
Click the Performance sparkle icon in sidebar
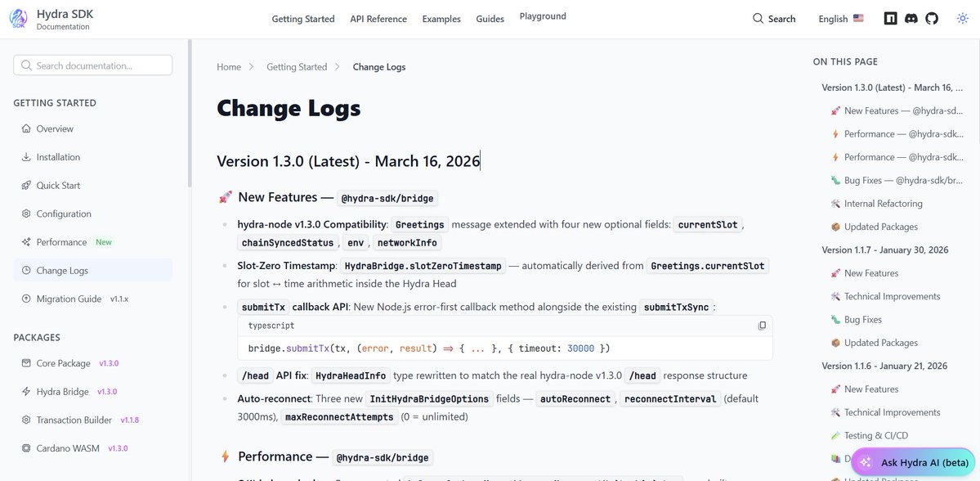[x=26, y=242]
